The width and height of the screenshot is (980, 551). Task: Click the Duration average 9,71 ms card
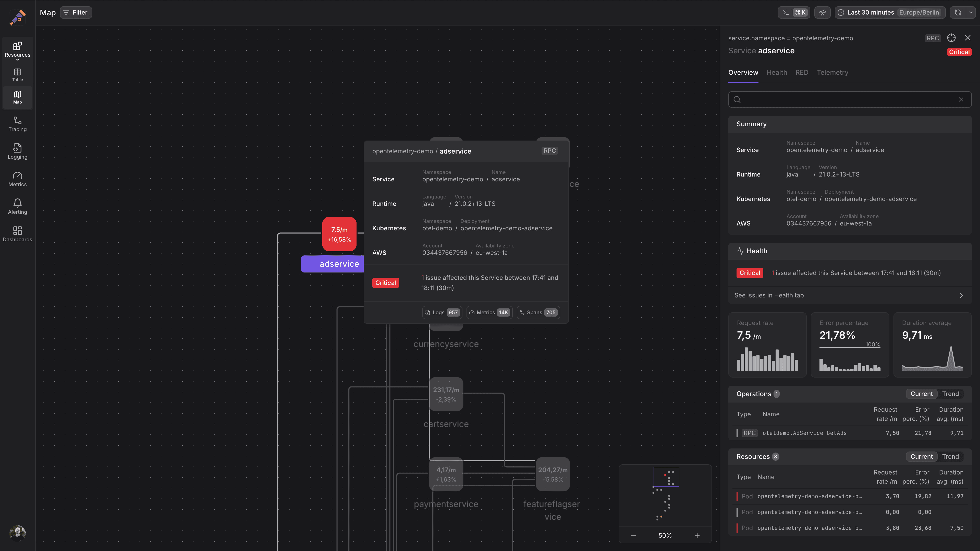(x=933, y=345)
